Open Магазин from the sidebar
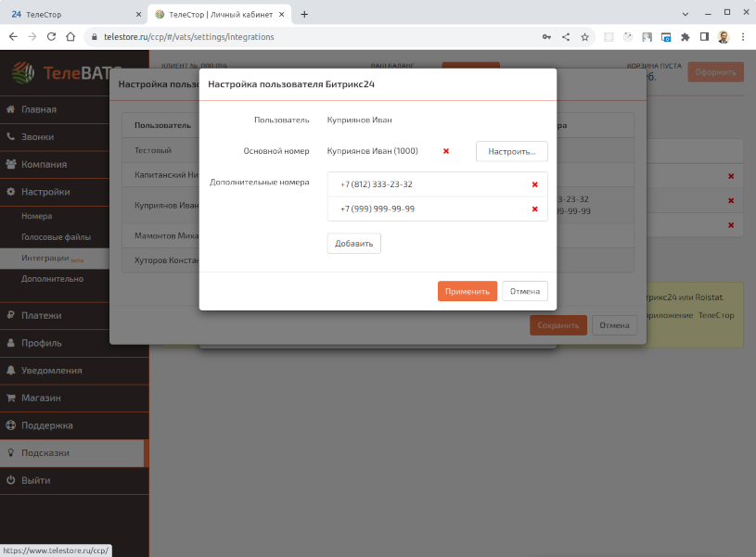 click(x=74, y=399)
